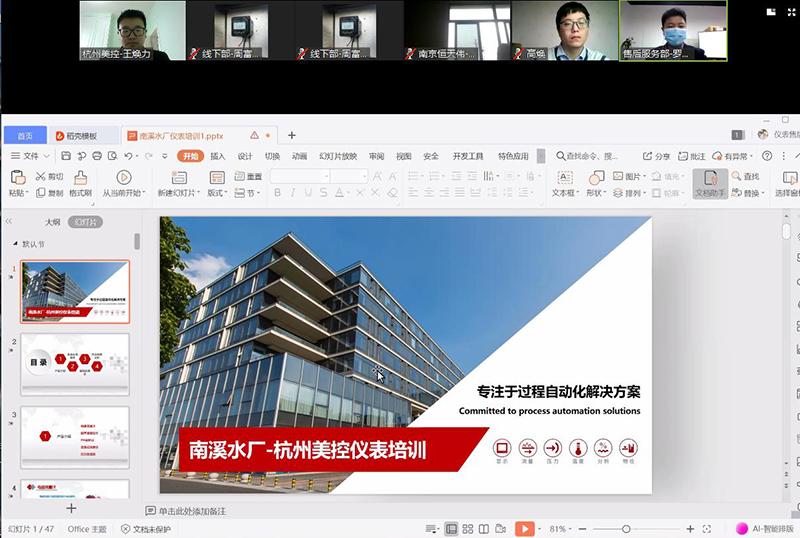Click the orange slideshow play button in status bar
The width and height of the screenshot is (800, 538).
point(523,528)
